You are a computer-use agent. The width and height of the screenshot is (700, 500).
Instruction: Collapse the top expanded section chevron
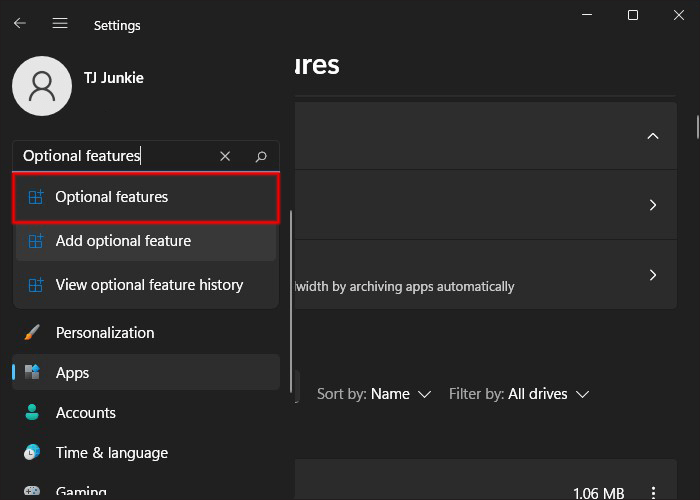tap(653, 135)
